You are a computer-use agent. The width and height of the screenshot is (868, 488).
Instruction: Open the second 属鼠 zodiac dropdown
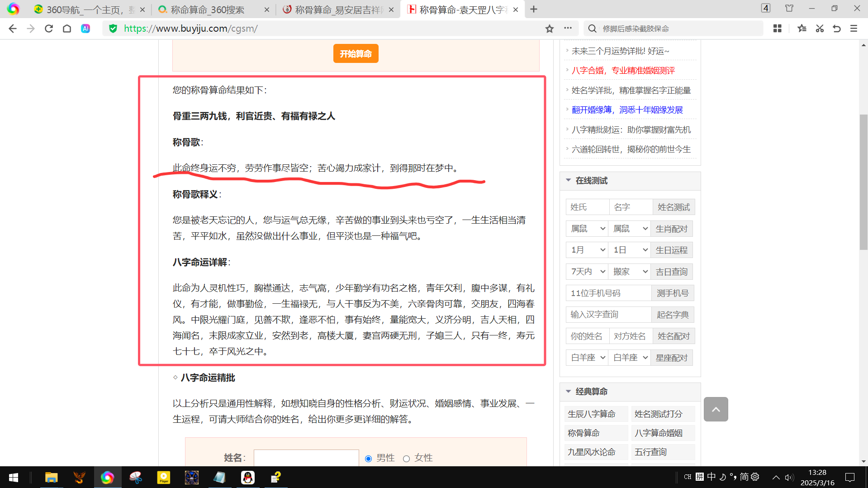[x=629, y=229]
